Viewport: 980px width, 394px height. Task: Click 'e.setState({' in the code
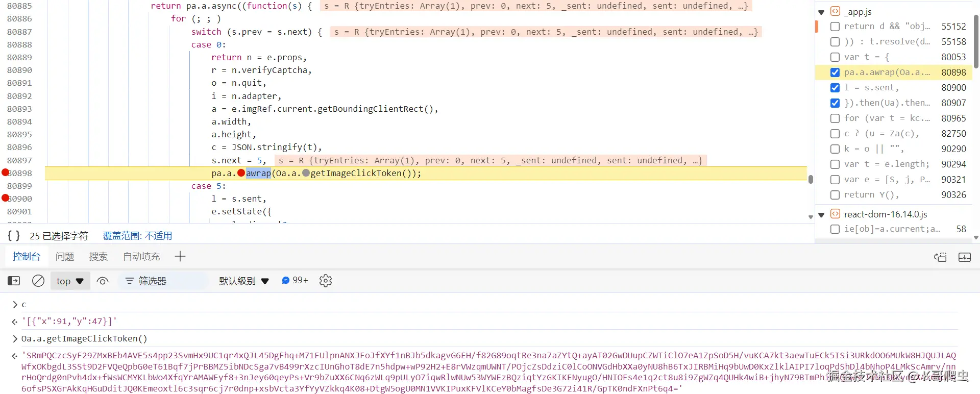click(x=241, y=211)
